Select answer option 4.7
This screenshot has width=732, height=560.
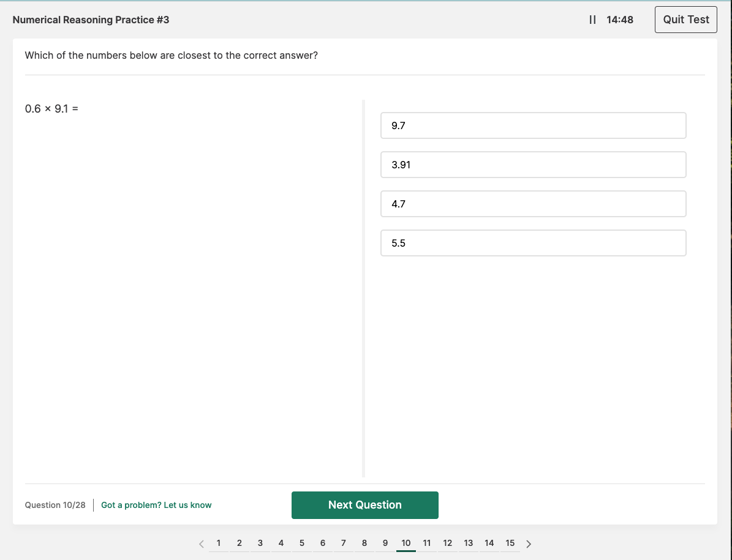(533, 203)
